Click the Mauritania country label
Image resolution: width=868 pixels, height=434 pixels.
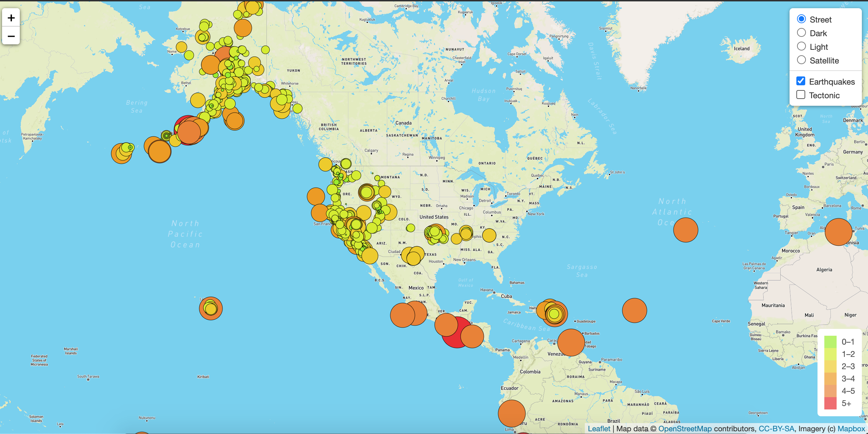tap(773, 305)
